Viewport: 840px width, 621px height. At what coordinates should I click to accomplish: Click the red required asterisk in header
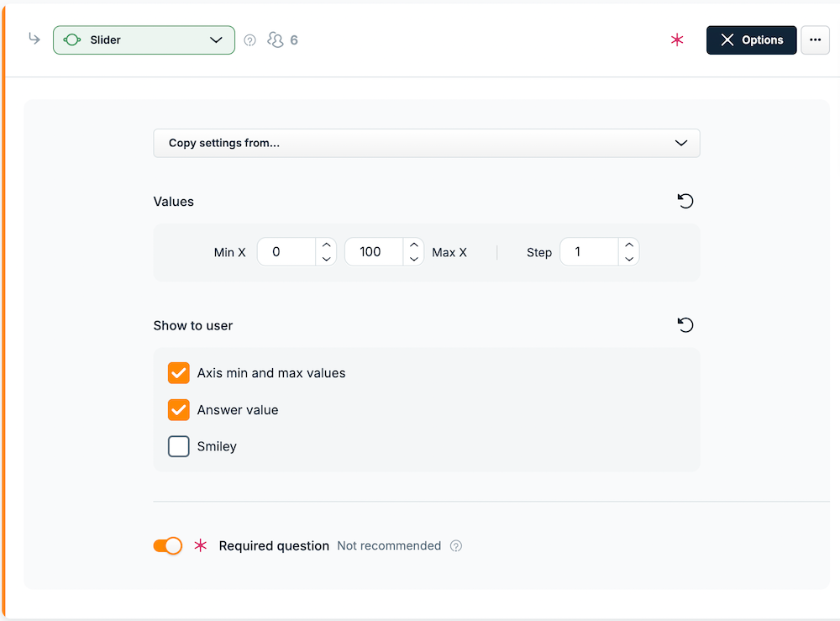677,39
